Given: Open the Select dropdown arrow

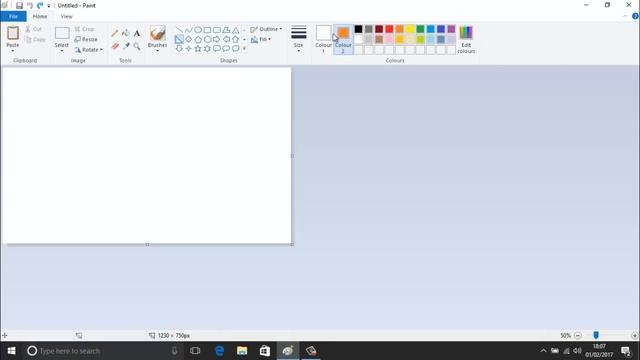Looking at the screenshot, I should click(x=62, y=51).
